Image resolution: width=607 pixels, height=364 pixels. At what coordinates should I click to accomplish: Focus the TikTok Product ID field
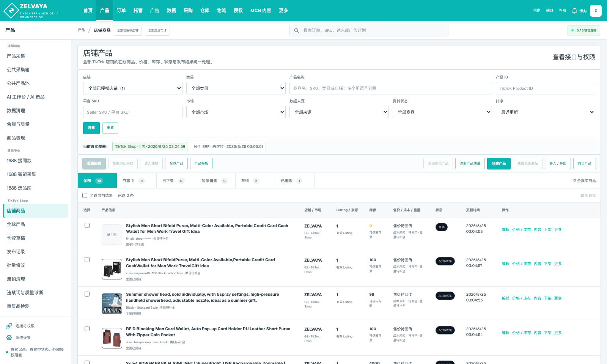tap(546, 88)
